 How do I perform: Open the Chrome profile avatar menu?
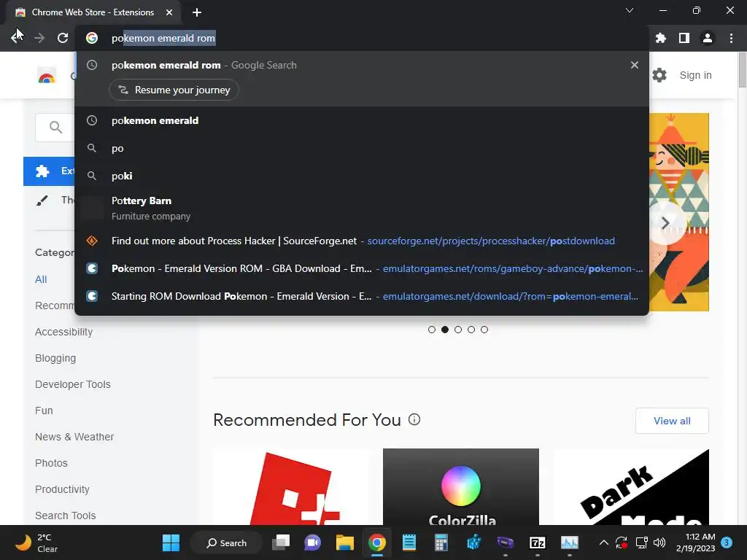[x=708, y=38]
